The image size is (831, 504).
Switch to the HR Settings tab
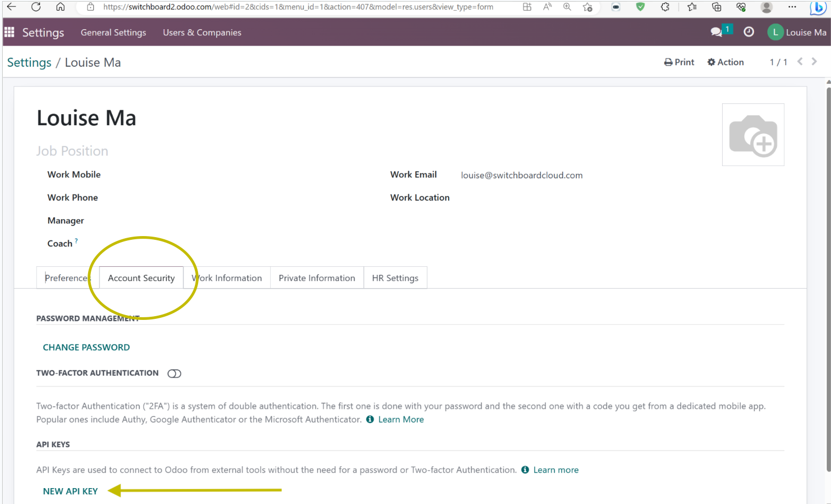click(x=395, y=277)
